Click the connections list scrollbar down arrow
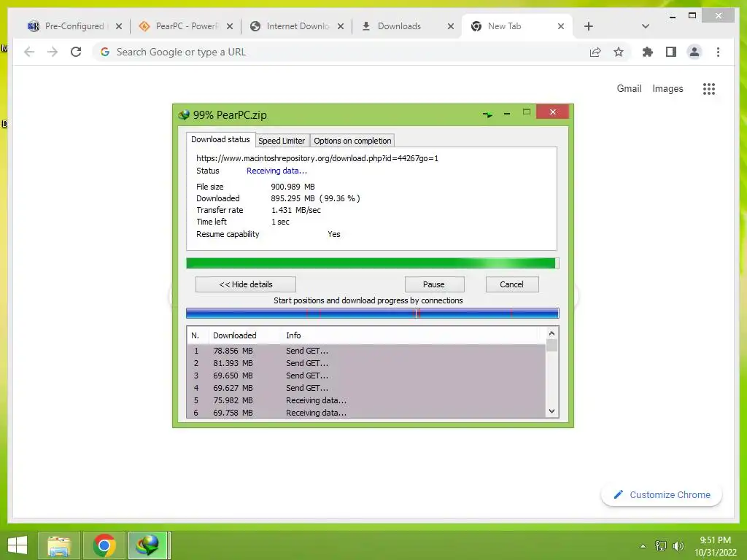The image size is (747, 560). click(x=551, y=411)
